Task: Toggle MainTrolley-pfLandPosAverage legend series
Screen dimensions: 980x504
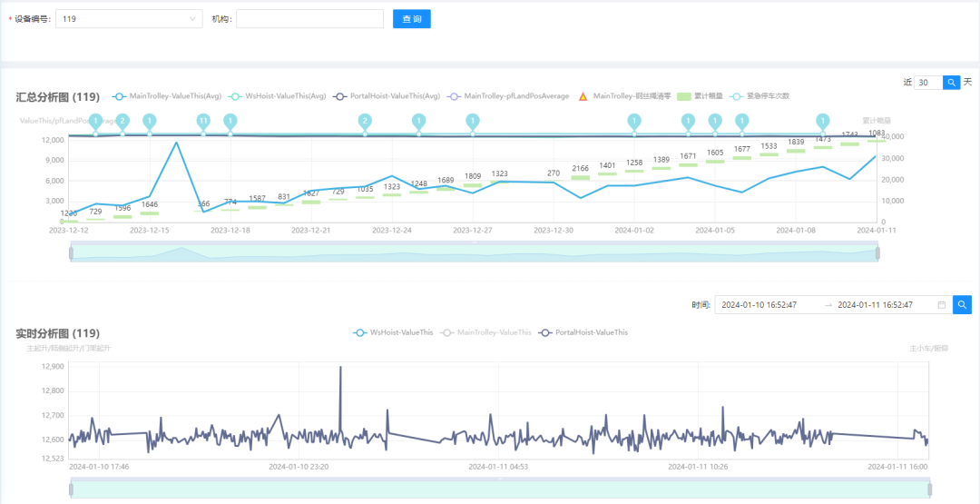Action: (x=508, y=96)
